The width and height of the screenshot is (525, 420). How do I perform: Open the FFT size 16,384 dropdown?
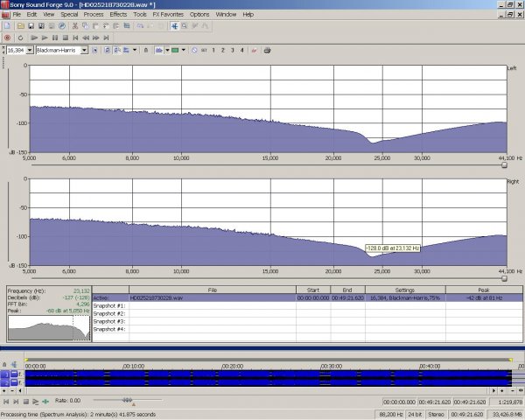click(x=31, y=50)
